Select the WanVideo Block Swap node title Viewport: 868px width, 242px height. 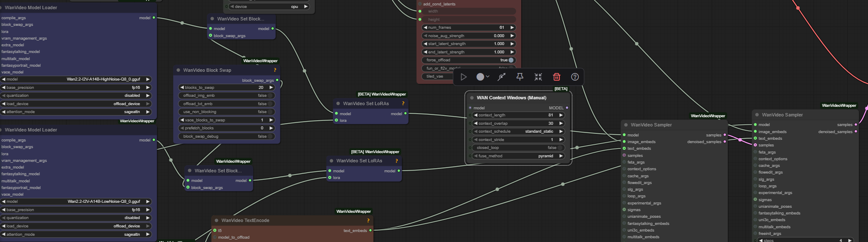(207, 70)
